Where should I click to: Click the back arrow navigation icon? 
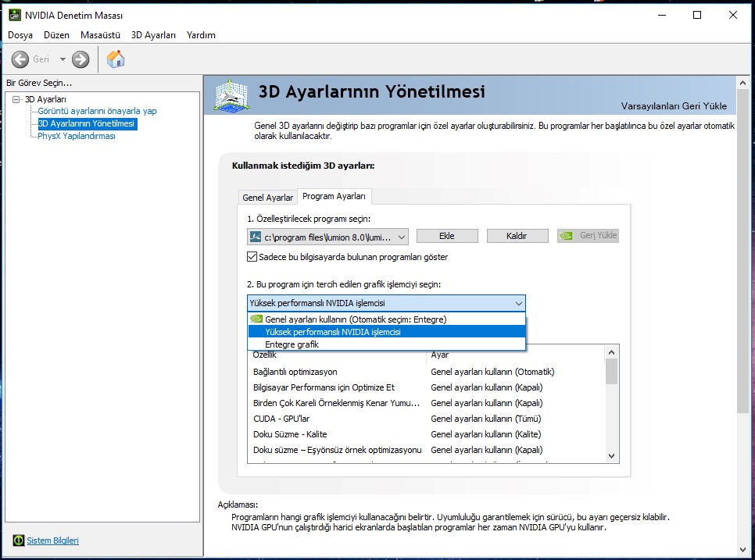click(x=20, y=59)
